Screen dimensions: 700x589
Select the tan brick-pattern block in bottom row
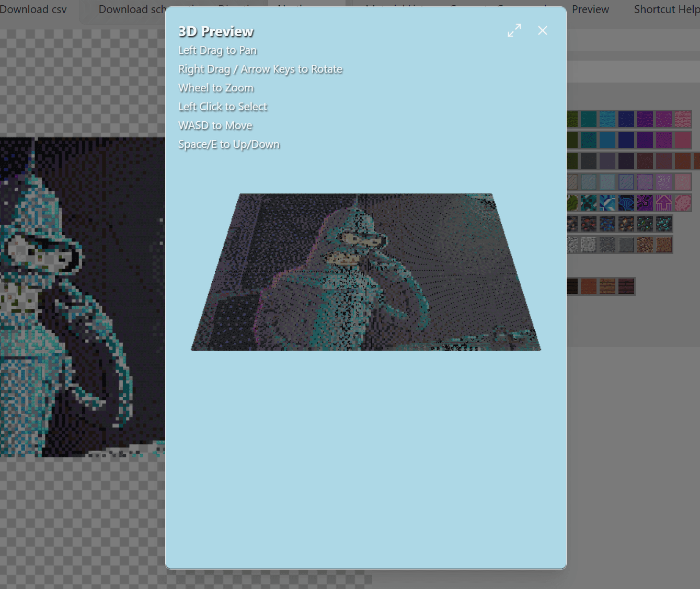607,286
